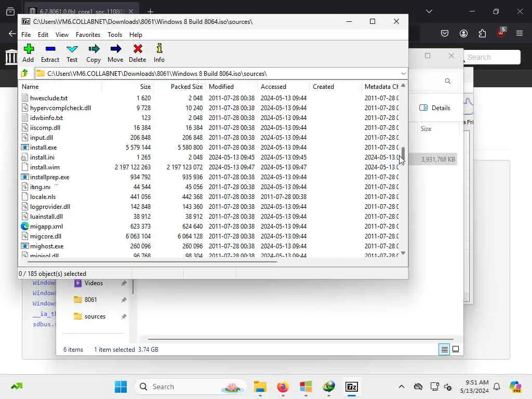Open the View menu
Viewport: 532px width, 399px height.
[x=62, y=35]
